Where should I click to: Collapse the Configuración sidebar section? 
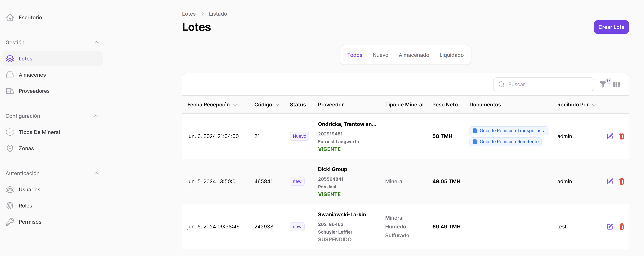tap(96, 116)
